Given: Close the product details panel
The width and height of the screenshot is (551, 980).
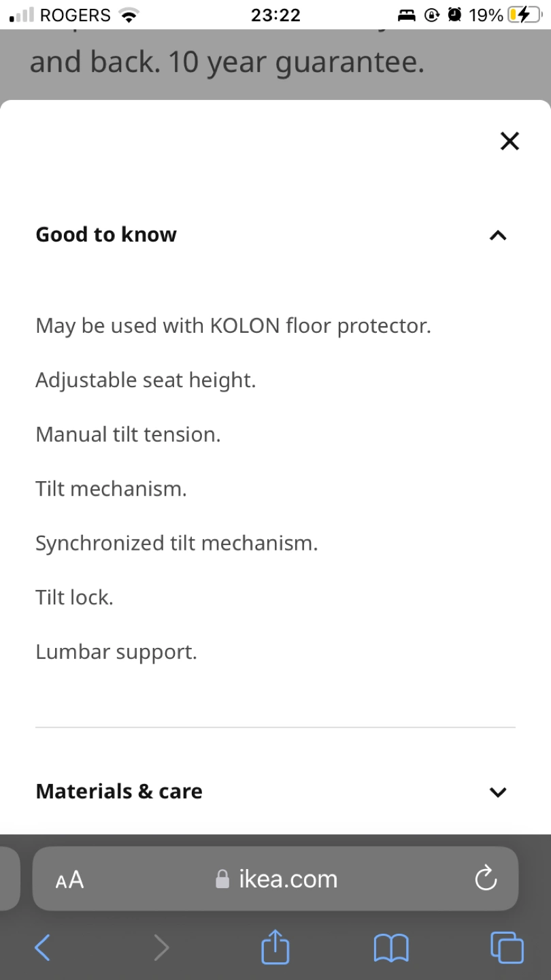Looking at the screenshot, I should (510, 141).
